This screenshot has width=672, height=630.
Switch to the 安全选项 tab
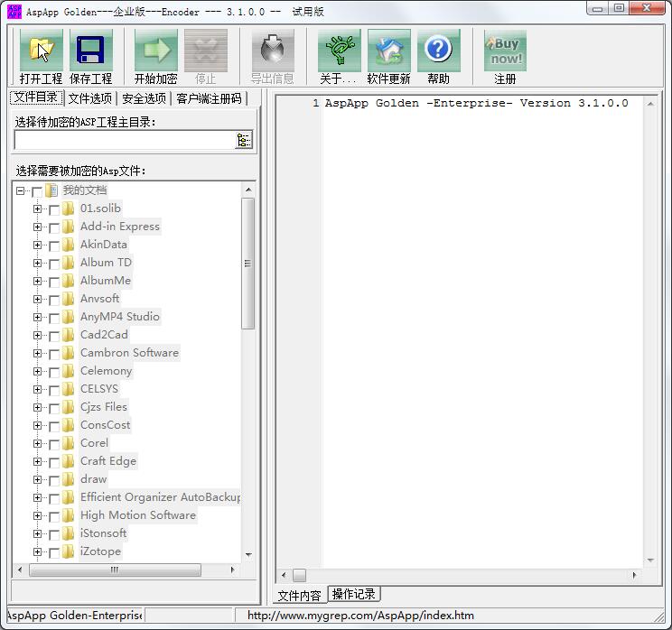tap(145, 98)
